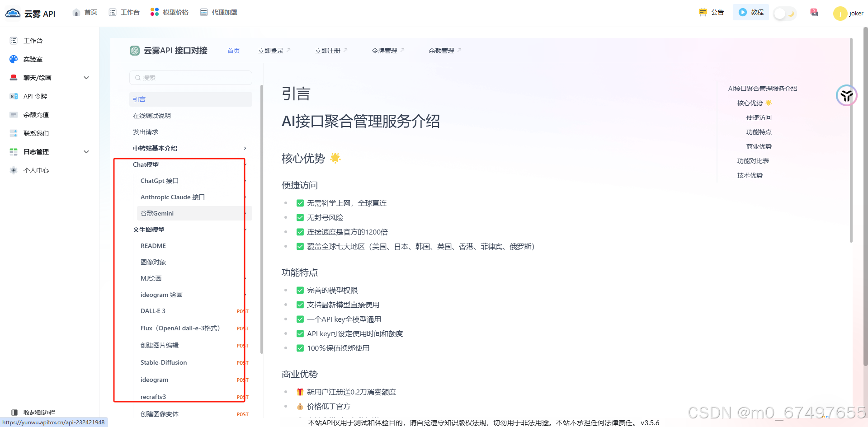Click the 个人中心 gear icon
The height and width of the screenshot is (427, 868).
[x=14, y=170]
